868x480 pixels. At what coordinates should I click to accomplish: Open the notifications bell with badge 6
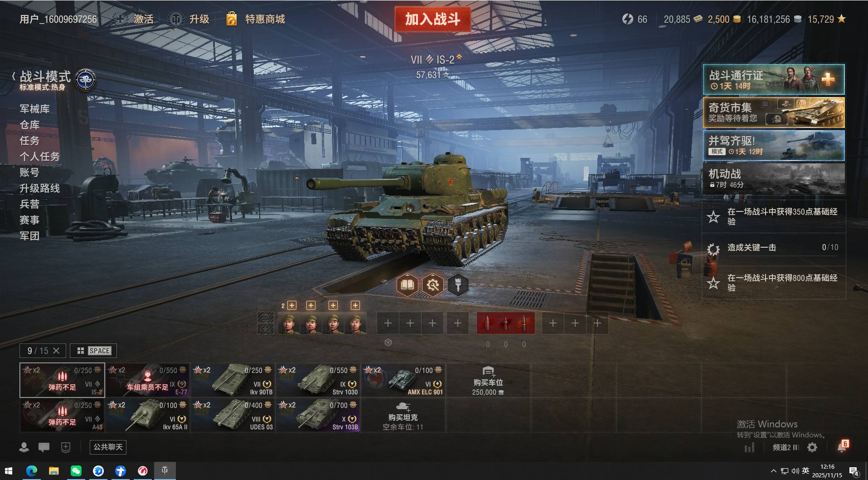[843, 446]
